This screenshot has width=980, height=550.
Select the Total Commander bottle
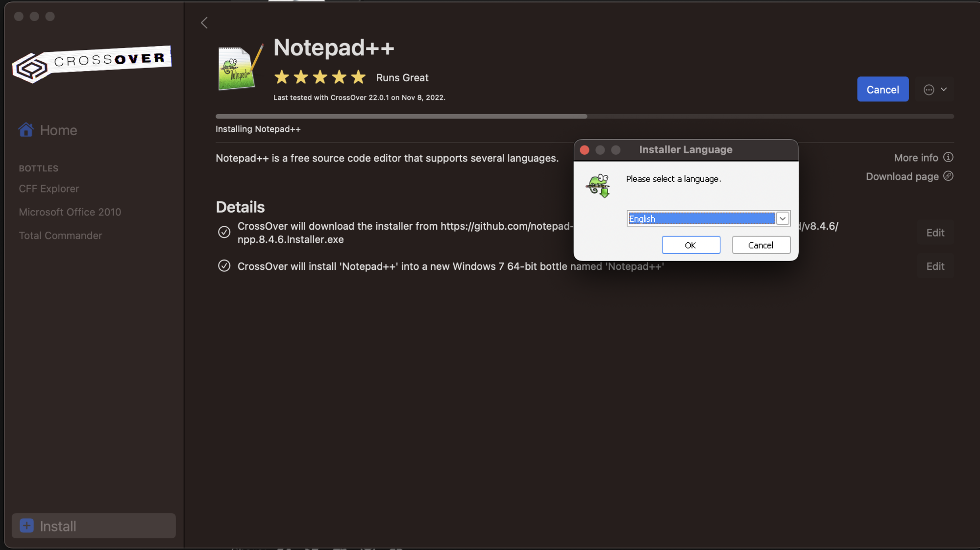[60, 236]
